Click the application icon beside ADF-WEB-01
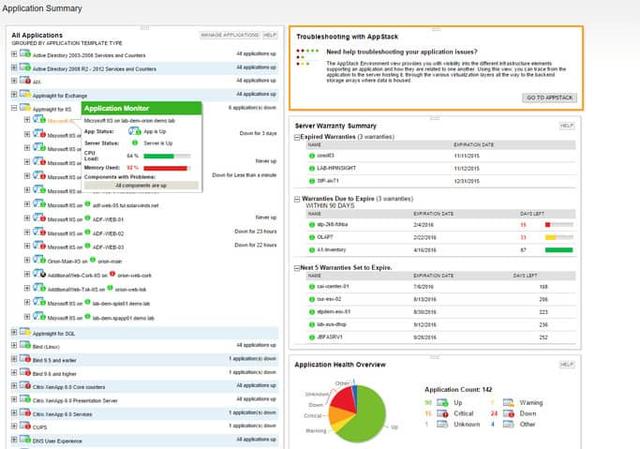 37,217
